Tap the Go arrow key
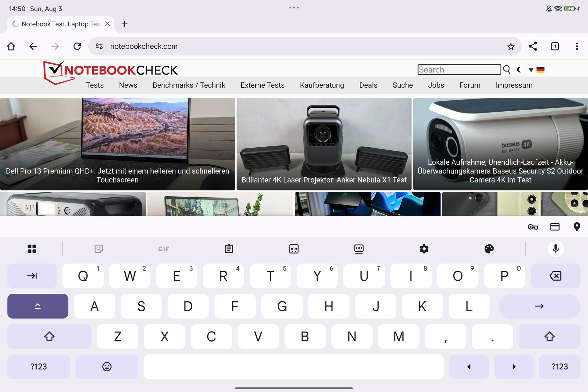 point(540,306)
